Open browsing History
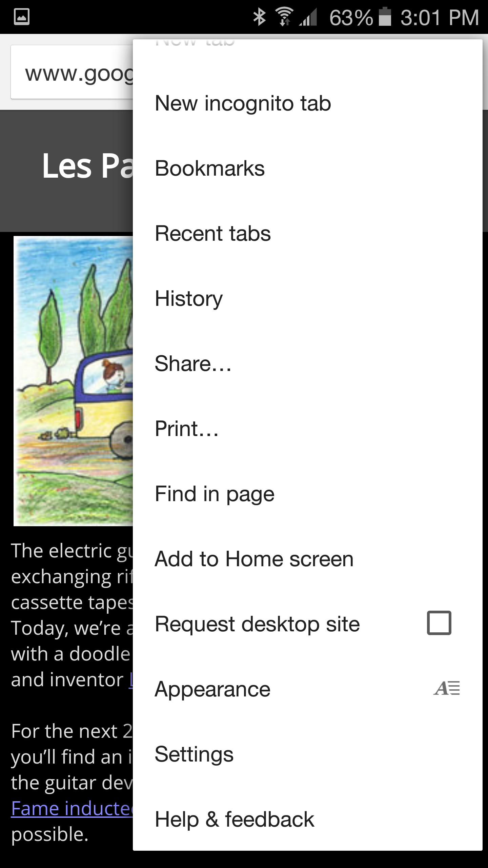 click(189, 299)
